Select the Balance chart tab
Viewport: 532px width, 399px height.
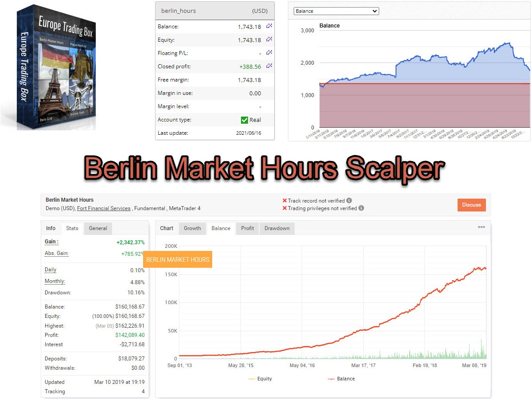[221, 228]
